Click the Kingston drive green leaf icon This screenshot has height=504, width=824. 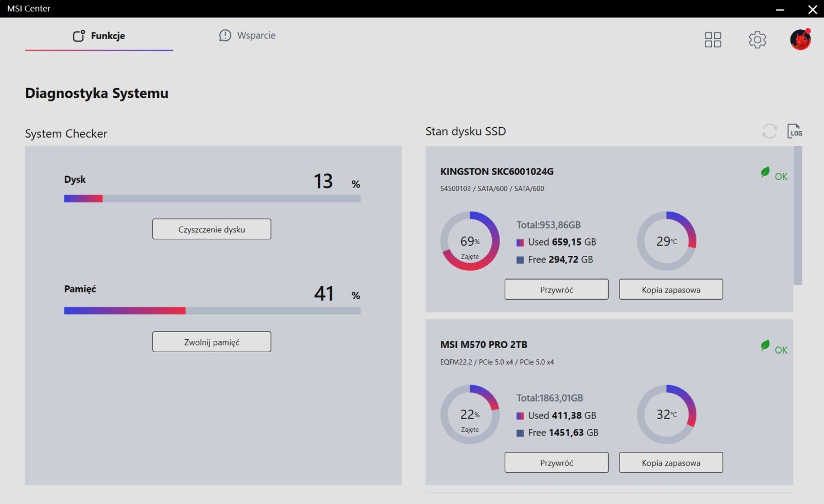tap(765, 172)
